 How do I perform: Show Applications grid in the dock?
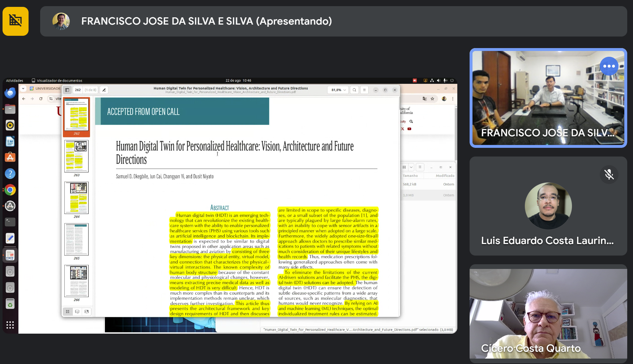tap(10, 325)
